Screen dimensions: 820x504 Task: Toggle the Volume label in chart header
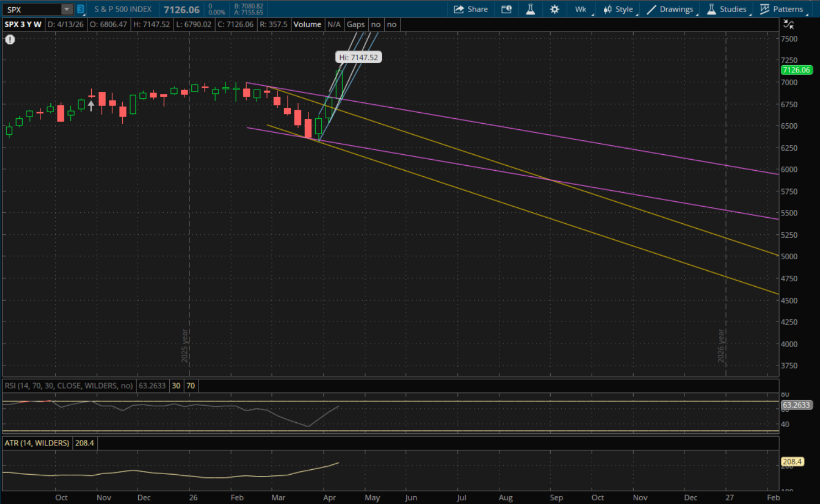coord(307,24)
